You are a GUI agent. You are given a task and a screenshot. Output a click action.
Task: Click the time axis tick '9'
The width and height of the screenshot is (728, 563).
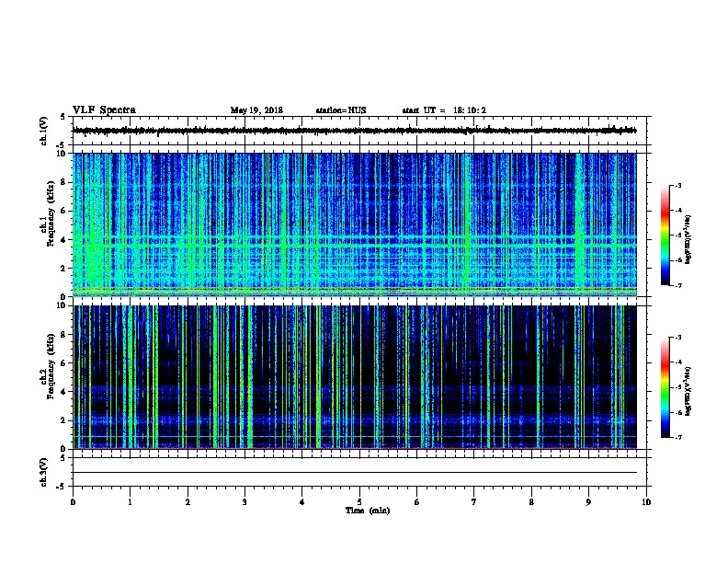pyautogui.click(x=588, y=501)
